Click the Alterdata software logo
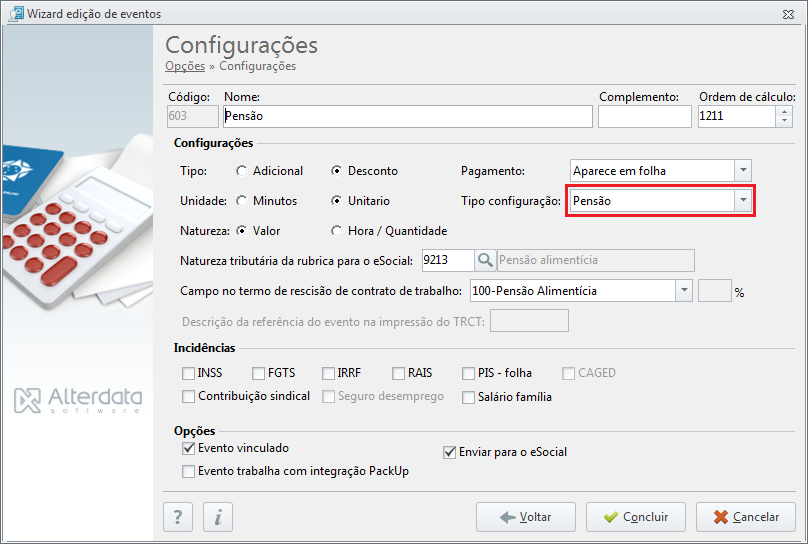This screenshot has height=544, width=808. [78, 400]
